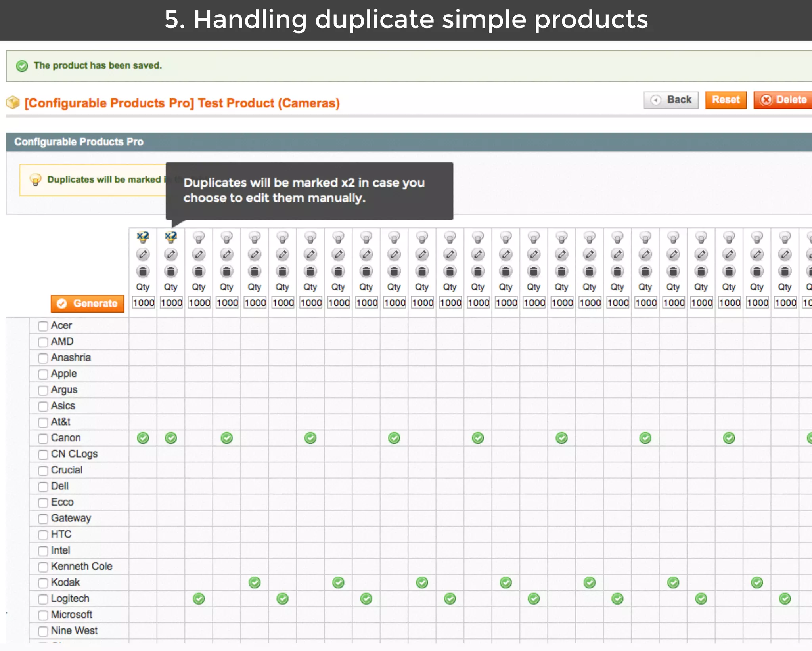Screen dimensions: 812x651
Task: Click Canon's green checkmark in the second x2 column
Action: (x=171, y=438)
